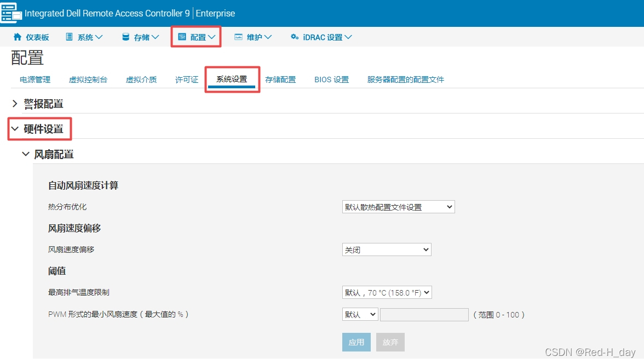644x363 pixels.
Task: Click the gears icon beside iDRAC 设置
Action: click(295, 37)
